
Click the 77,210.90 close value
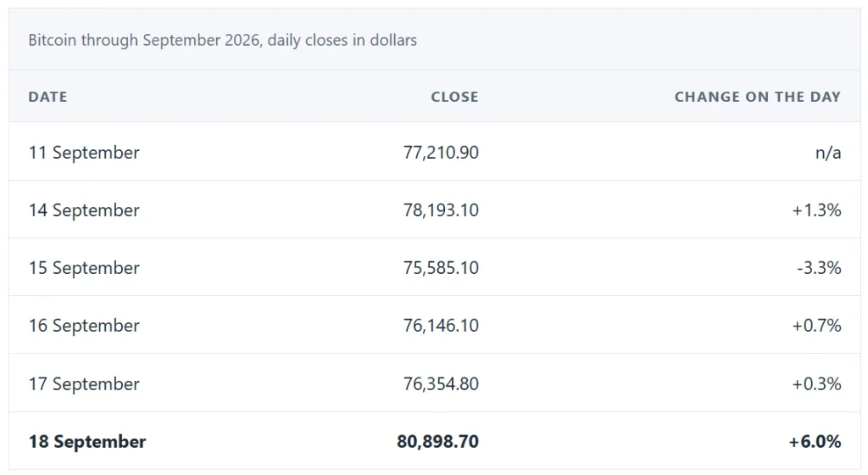pos(441,152)
